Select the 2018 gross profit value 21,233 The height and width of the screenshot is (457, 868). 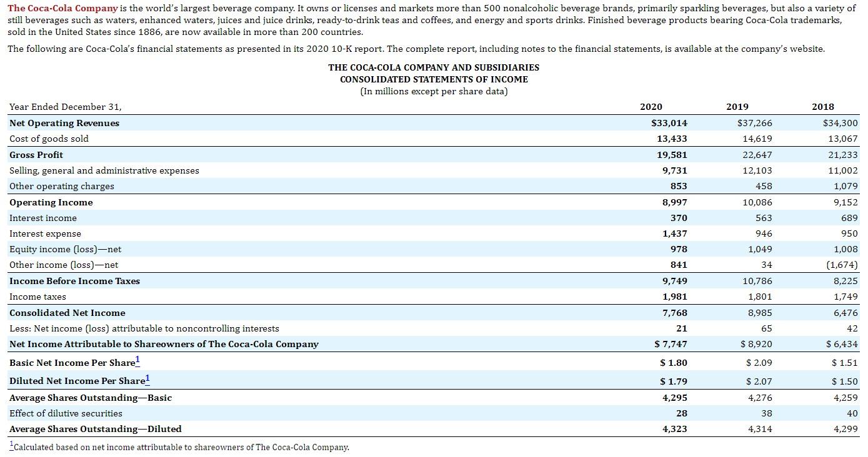click(843, 155)
